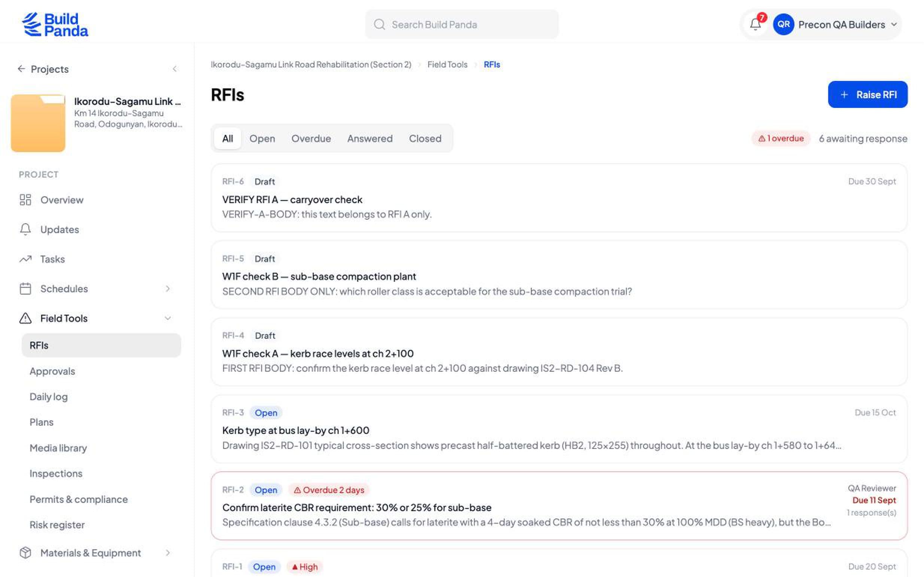The width and height of the screenshot is (924, 577).
Task: Click the Field Tools warning icon
Action: click(x=25, y=318)
